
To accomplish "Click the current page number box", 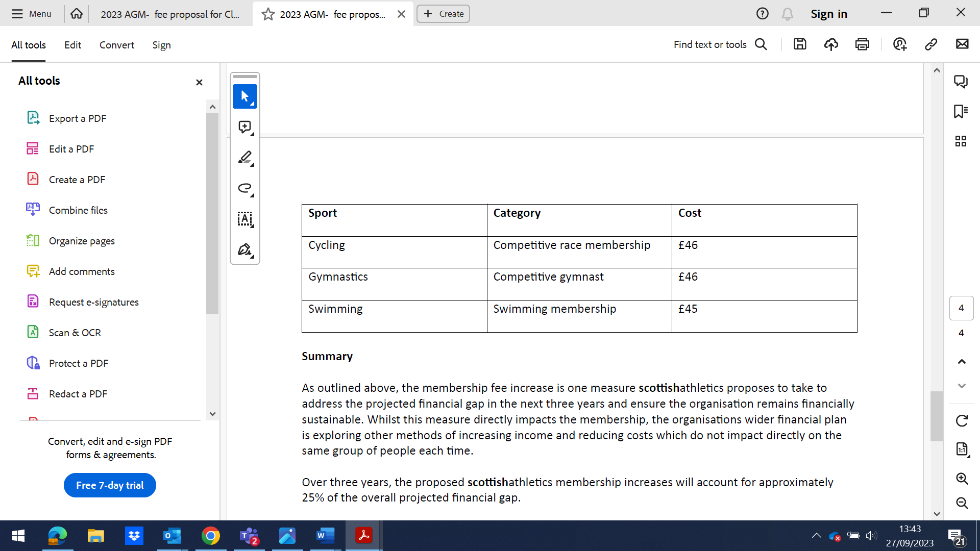I will pyautogui.click(x=962, y=308).
